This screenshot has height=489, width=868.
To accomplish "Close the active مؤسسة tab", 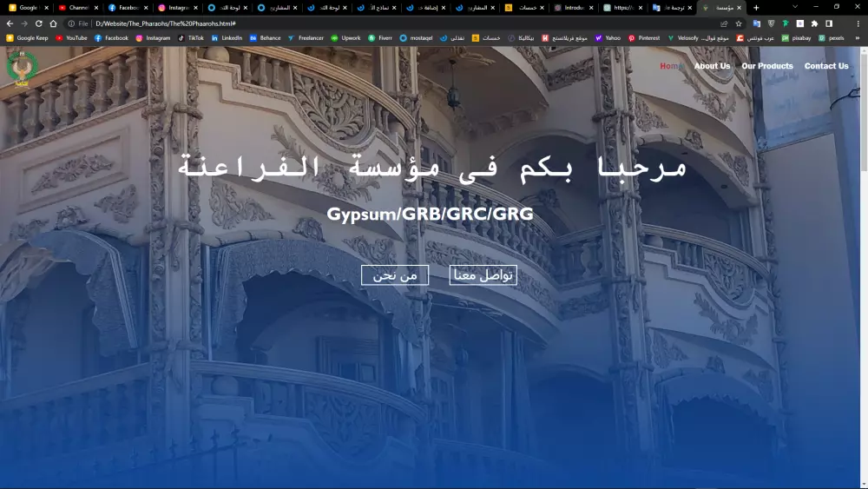I will tap(739, 8).
